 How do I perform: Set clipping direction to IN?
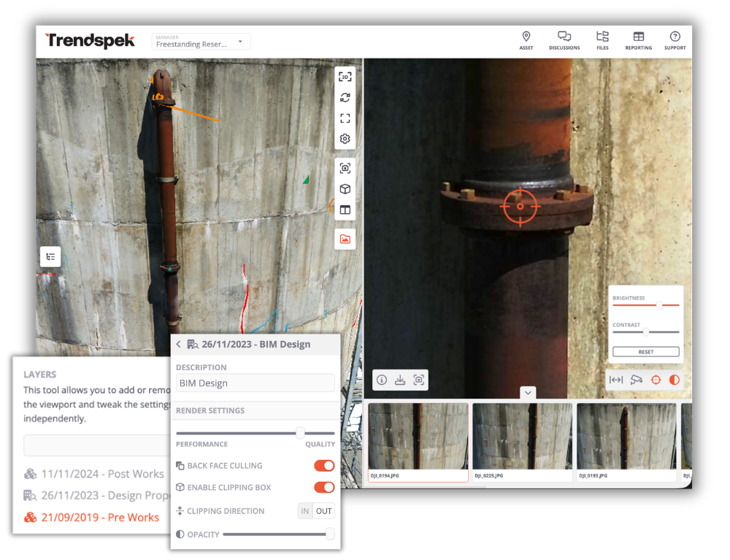pos(305,511)
